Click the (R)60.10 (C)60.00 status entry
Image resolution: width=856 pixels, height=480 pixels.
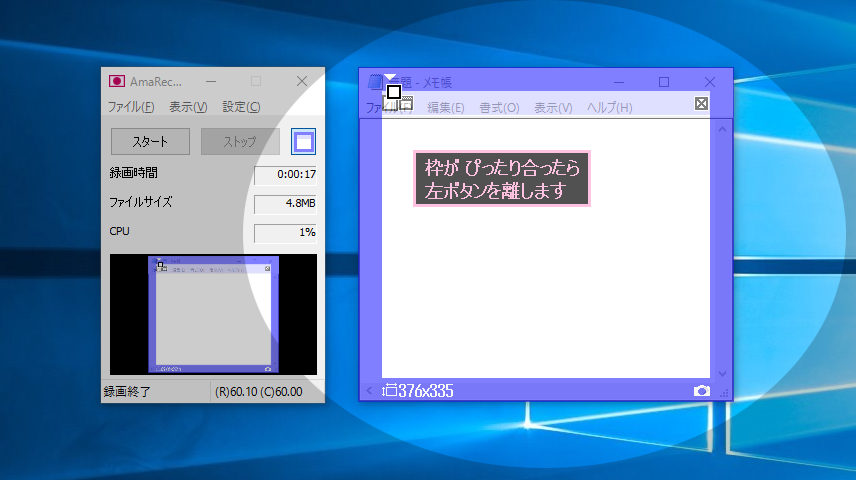259,392
